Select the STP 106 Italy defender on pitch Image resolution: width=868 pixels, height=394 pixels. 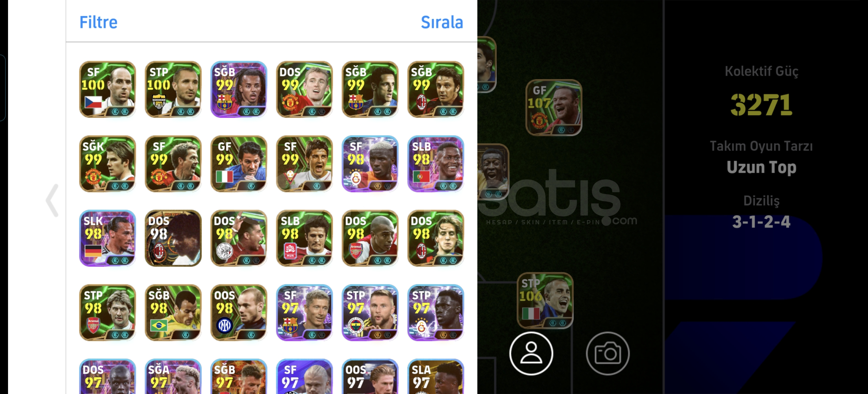click(x=545, y=301)
